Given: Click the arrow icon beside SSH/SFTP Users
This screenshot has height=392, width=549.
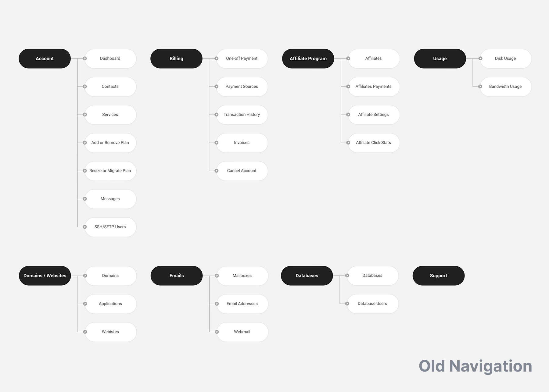Looking at the screenshot, I should (85, 227).
